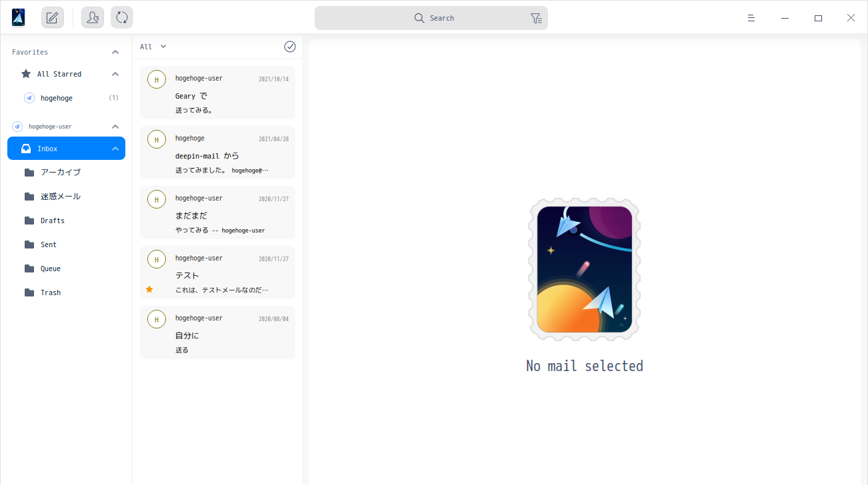Click the hogehoge-user account icon

tap(17, 127)
